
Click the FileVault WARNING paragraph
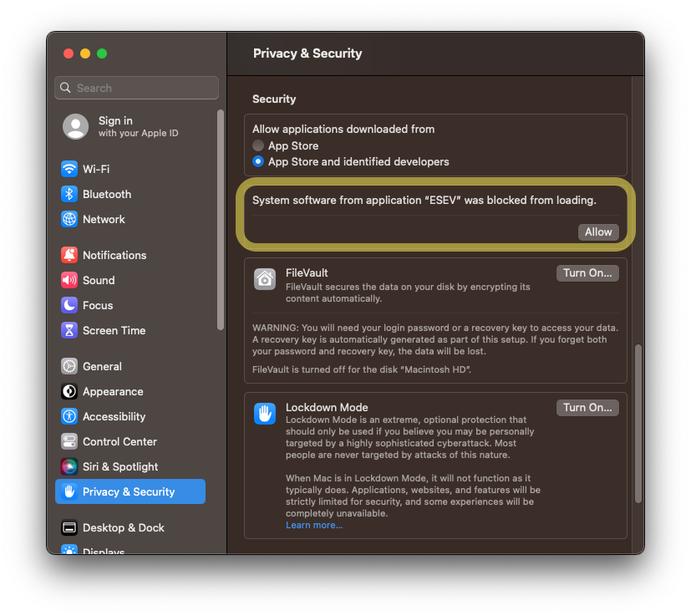(435, 339)
